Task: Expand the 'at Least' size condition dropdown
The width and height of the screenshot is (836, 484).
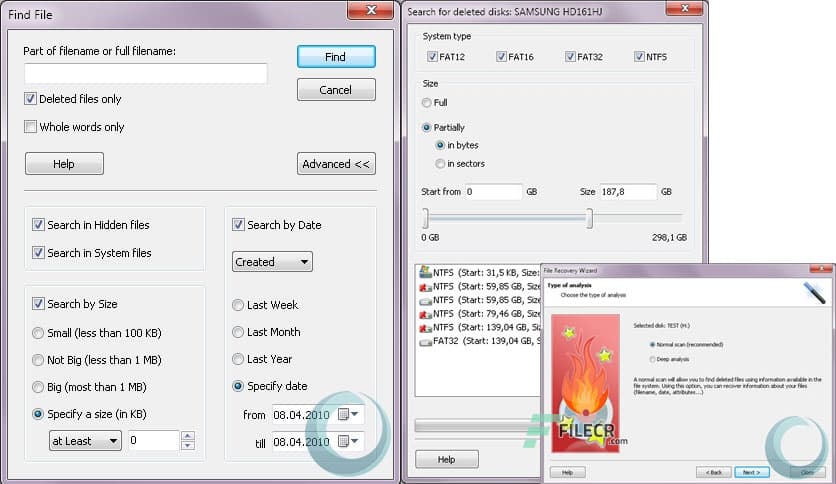Action: tap(85, 441)
